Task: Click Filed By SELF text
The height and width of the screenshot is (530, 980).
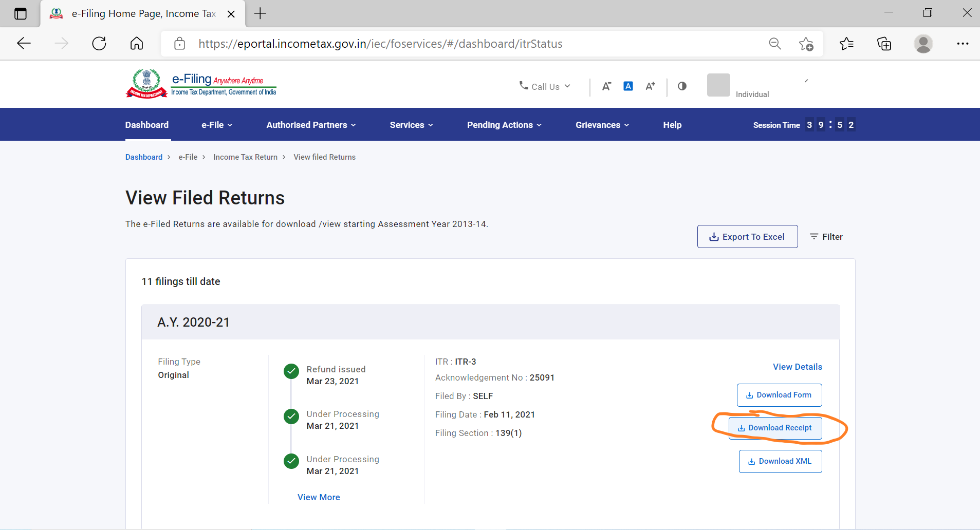Action: point(464,396)
